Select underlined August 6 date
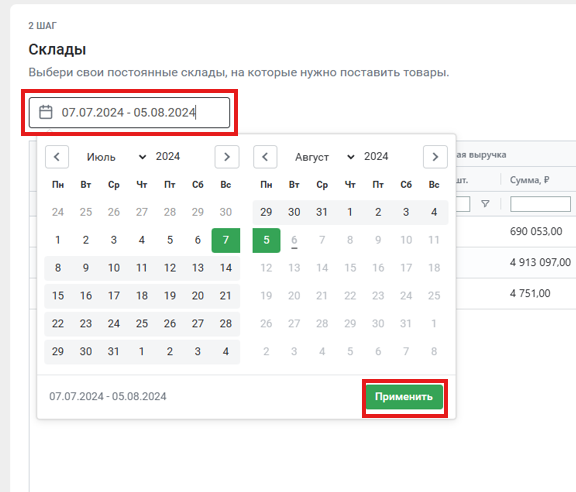 pos(294,240)
